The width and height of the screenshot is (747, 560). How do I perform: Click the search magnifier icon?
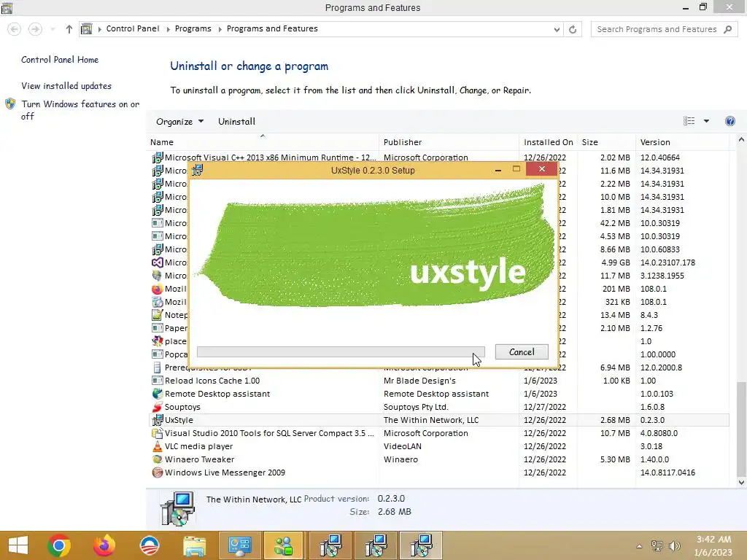728,29
